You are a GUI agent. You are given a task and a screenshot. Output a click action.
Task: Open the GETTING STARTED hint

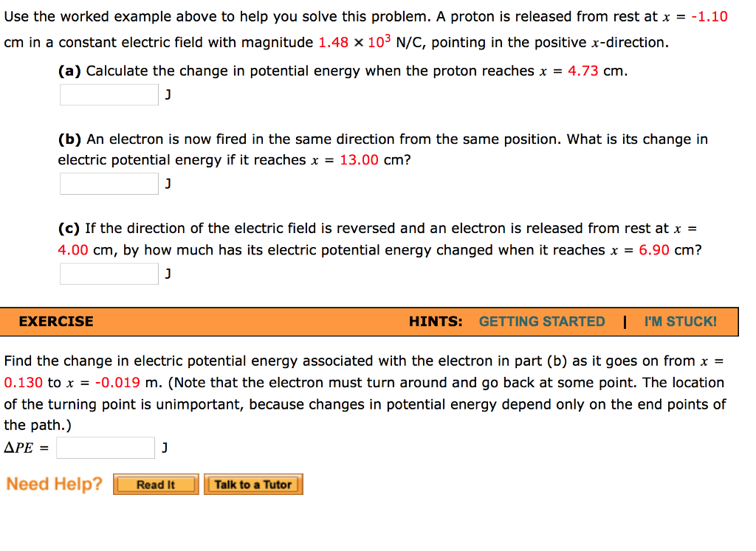click(542, 321)
